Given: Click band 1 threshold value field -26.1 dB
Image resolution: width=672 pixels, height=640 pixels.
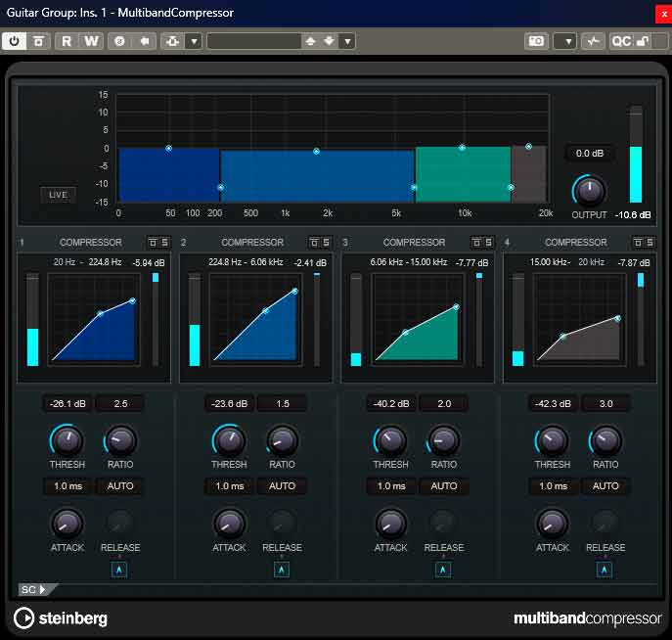Looking at the screenshot, I should click(x=67, y=403).
